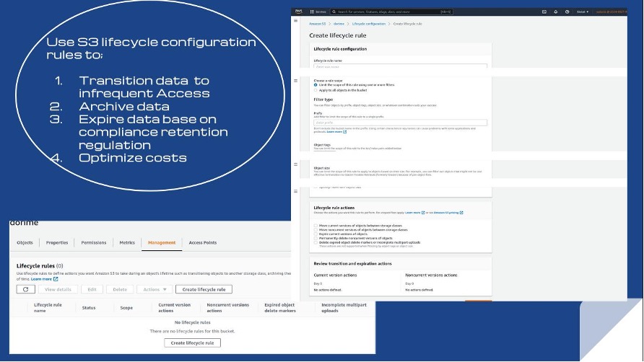Toggle the top hamburger side navigation
Image resolution: width=644 pixels, height=362 pixels.
point(296,21)
